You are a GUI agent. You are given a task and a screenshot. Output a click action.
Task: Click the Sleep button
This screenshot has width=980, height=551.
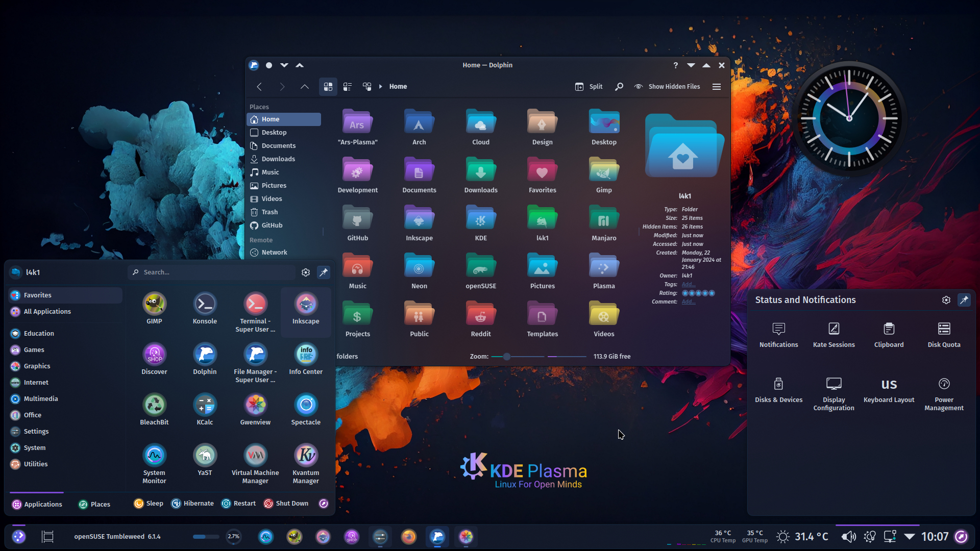[149, 504]
